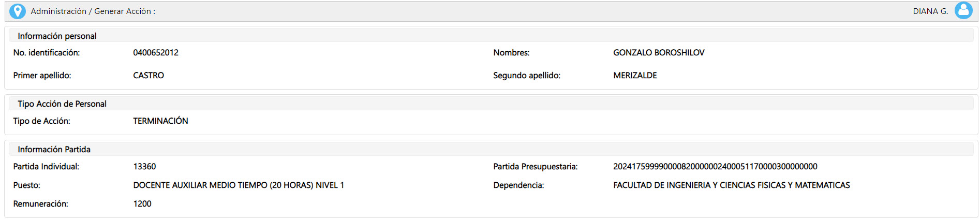Click the Dependencia label
This screenshot has width=980, height=219.
[518, 185]
